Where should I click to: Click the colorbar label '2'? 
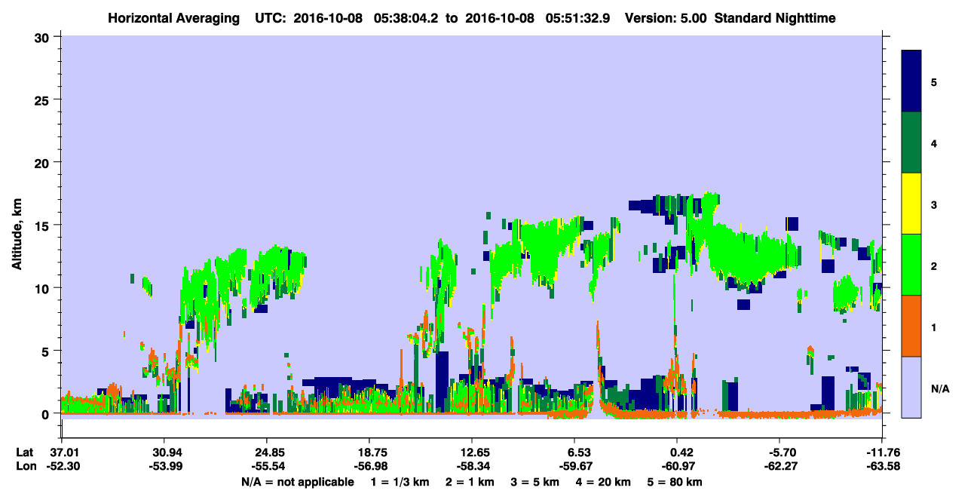(933, 265)
